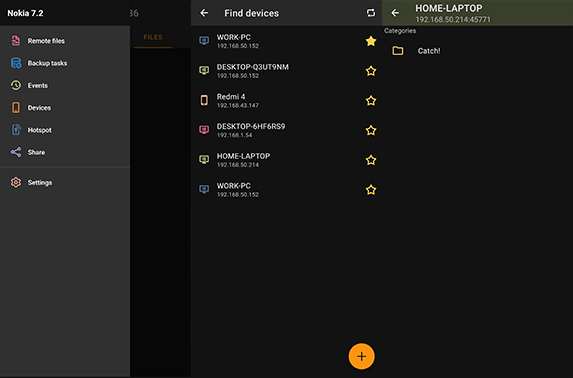Click monitor icon of unstarred WORK-PC
This screenshot has height=378, width=573.
204,189
